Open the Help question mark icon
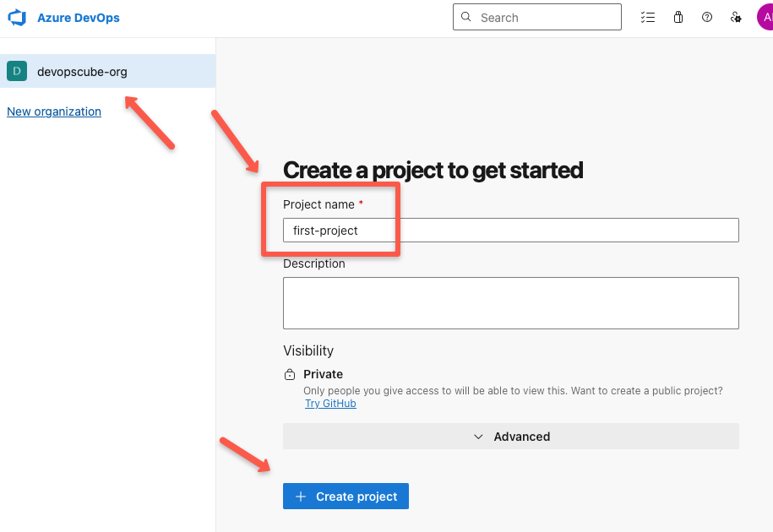 click(707, 17)
